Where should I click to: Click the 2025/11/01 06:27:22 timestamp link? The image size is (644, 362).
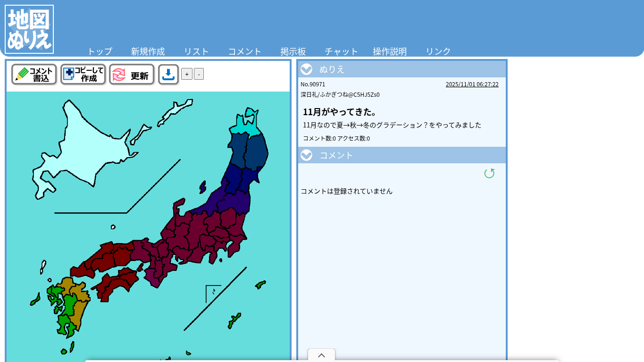click(x=472, y=84)
